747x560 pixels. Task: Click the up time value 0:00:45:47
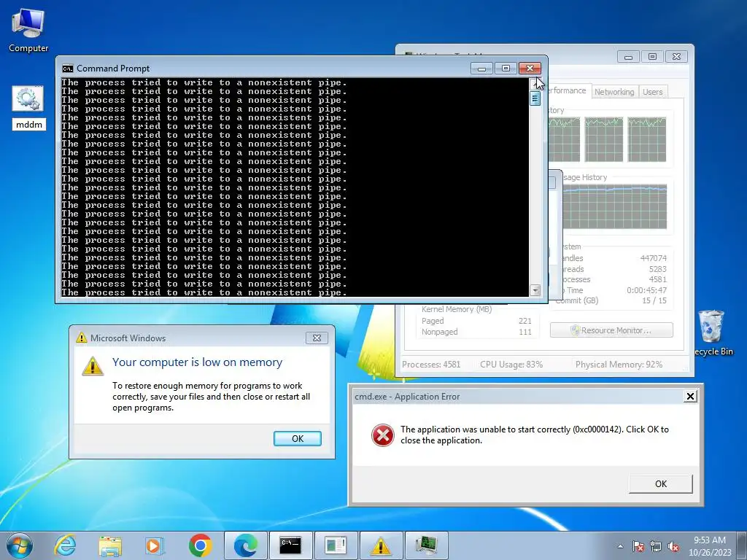click(x=646, y=290)
